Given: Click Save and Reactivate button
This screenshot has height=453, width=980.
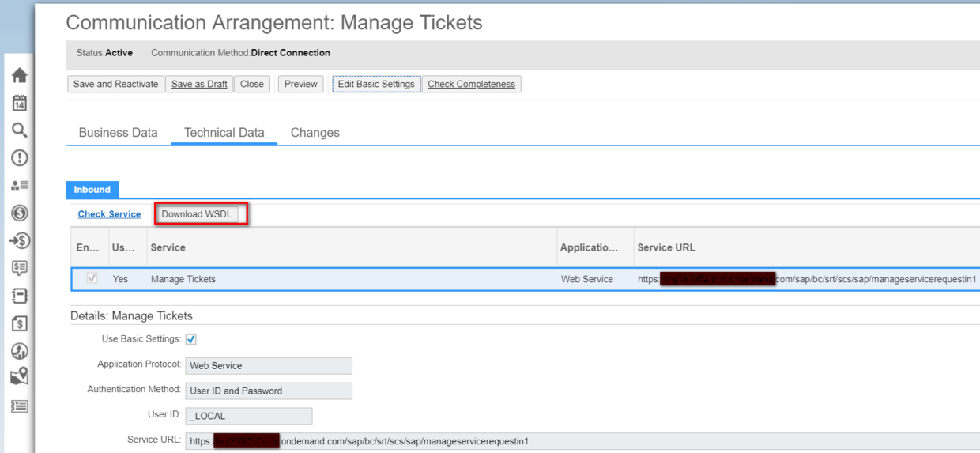Looking at the screenshot, I should pos(115,84).
